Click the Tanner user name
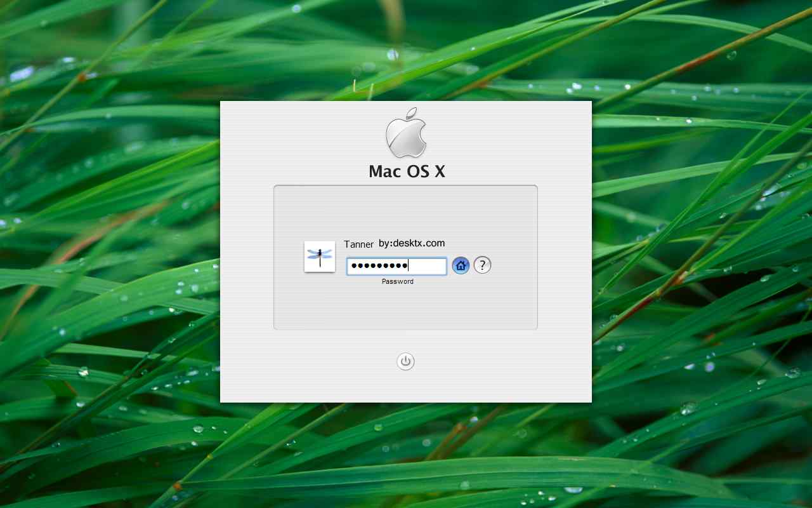Viewport: 812px width, 508px height. pos(358,244)
